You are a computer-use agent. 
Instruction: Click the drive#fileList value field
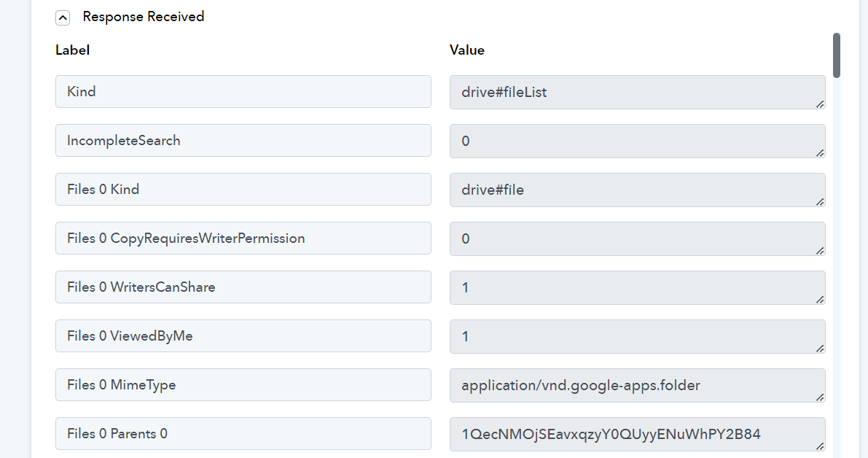(637, 92)
